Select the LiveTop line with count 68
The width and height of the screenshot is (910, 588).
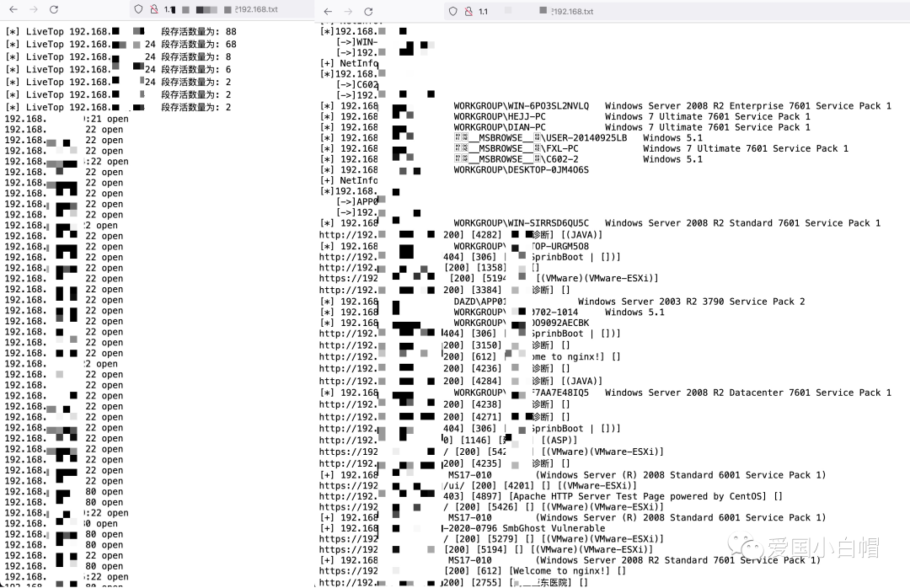120,44
